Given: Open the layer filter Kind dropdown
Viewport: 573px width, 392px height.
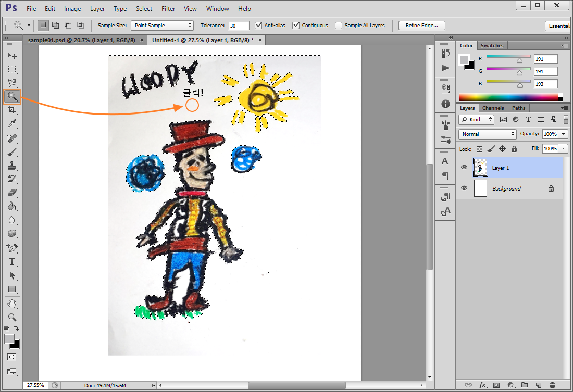Looking at the screenshot, I should click(477, 119).
